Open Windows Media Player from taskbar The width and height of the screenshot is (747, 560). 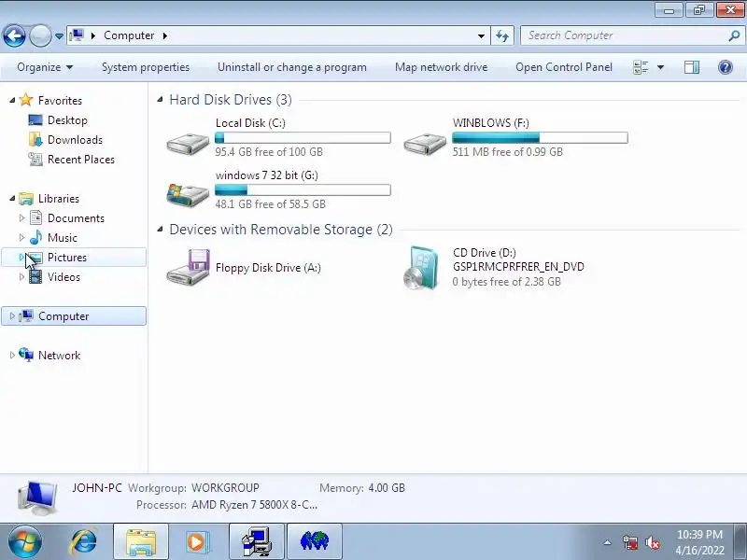tap(197, 541)
